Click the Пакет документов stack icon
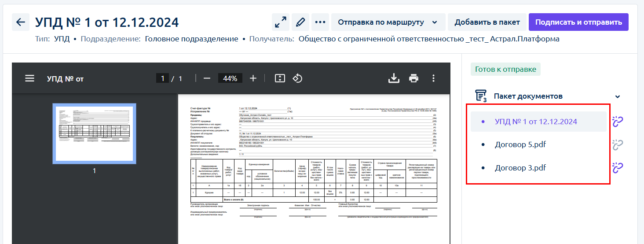This screenshot has width=644, height=244. pos(481,96)
